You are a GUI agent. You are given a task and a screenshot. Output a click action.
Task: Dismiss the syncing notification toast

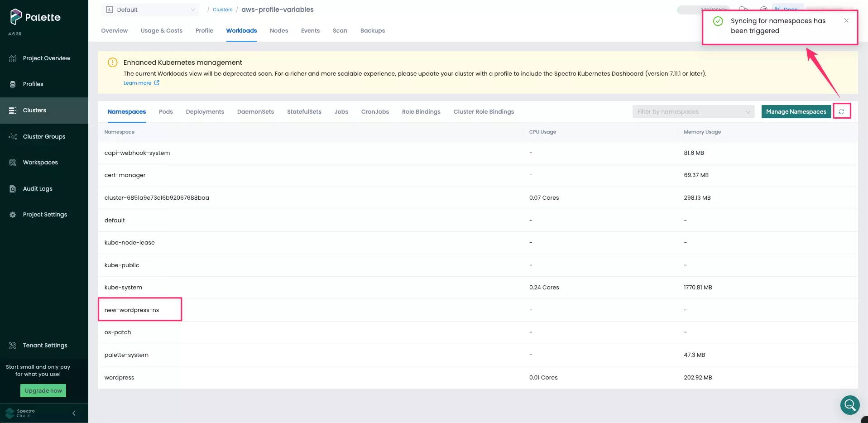tap(846, 20)
